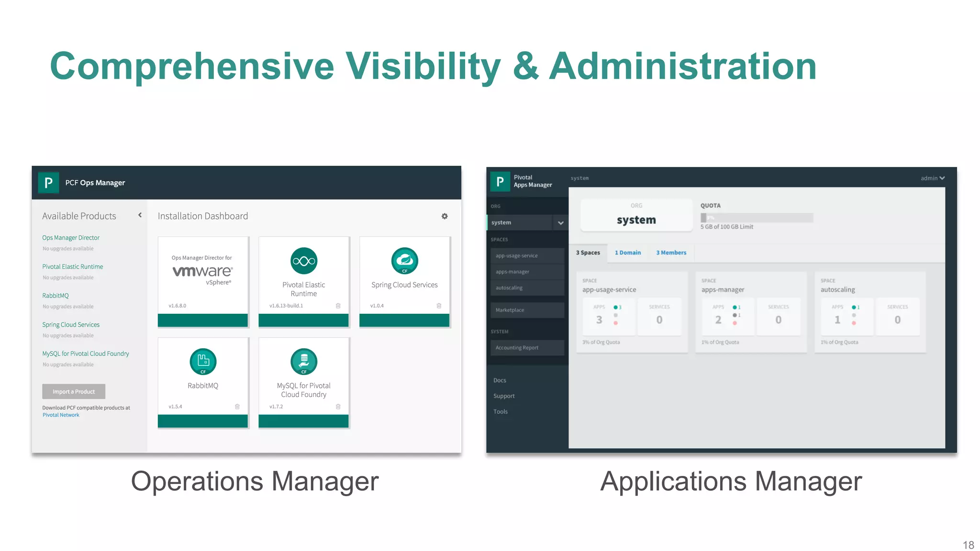
Task: Click the 5 GB of 100 GB Limit text
Action: click(x=727, y=227)
